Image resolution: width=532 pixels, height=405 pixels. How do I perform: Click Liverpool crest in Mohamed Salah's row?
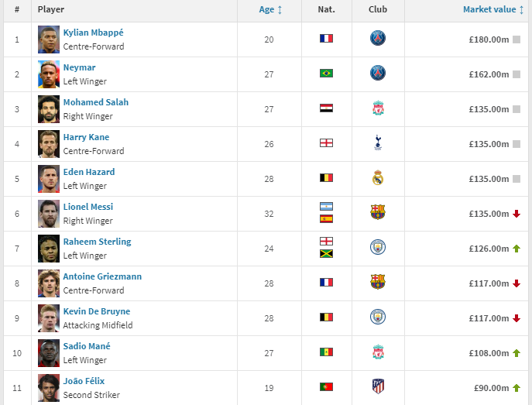click(x=378, y=108)
